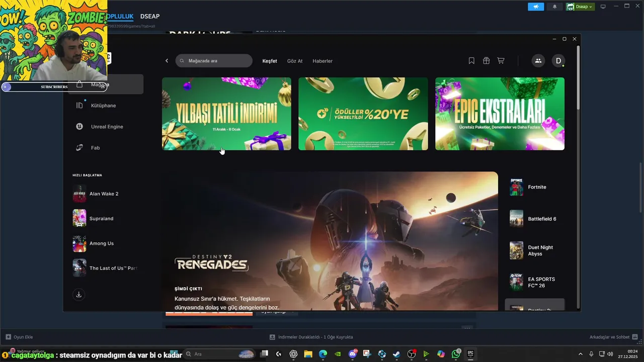Open the 'D' profile avatar menu

click(x=558, y=61)
